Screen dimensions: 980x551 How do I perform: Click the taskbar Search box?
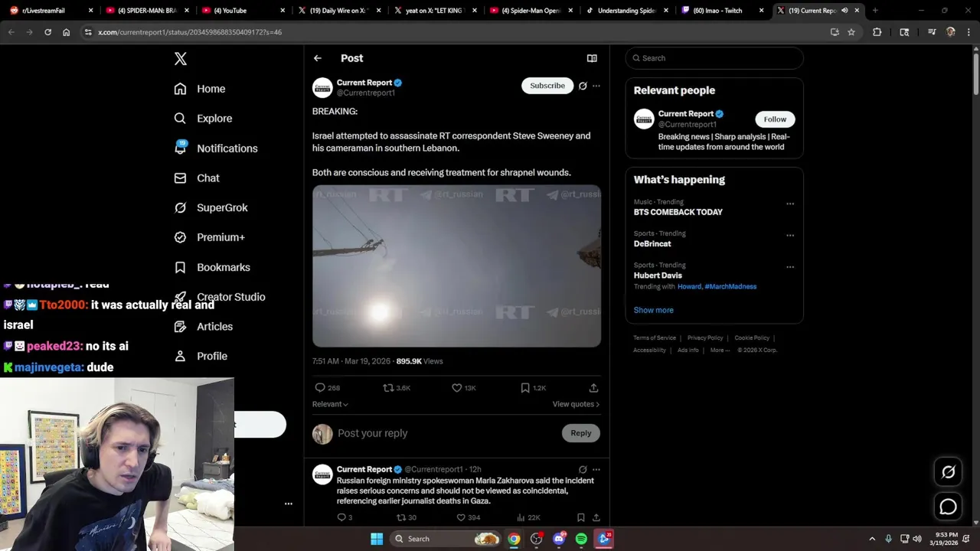tap(446, 539)
